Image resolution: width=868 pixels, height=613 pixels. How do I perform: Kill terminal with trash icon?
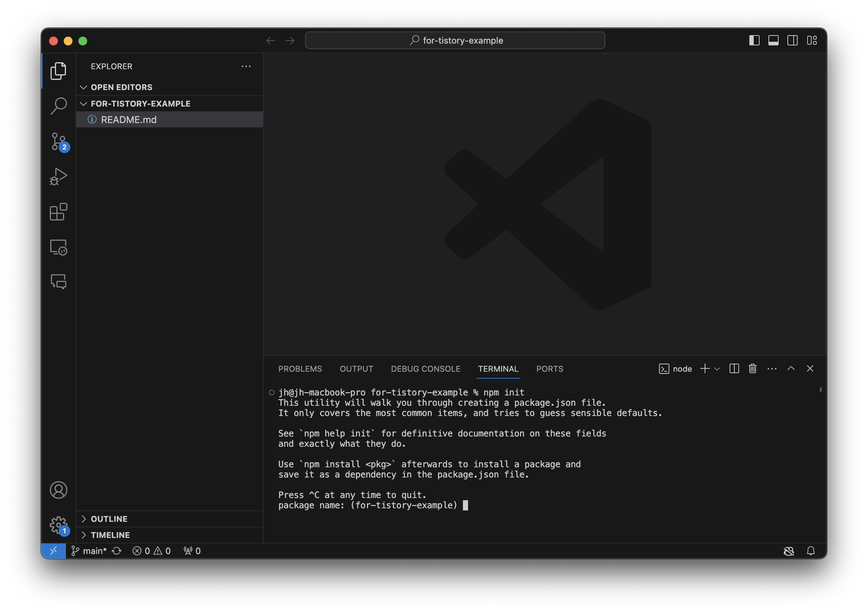tap(752, 368)
